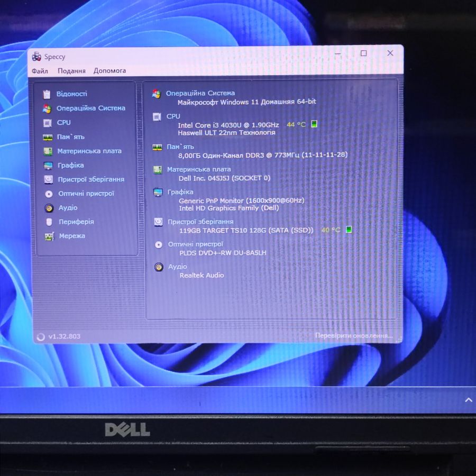This screenshot has width=476, height=476.
Task: Click the sidebar hard drive icon
Action: (49, 179)
